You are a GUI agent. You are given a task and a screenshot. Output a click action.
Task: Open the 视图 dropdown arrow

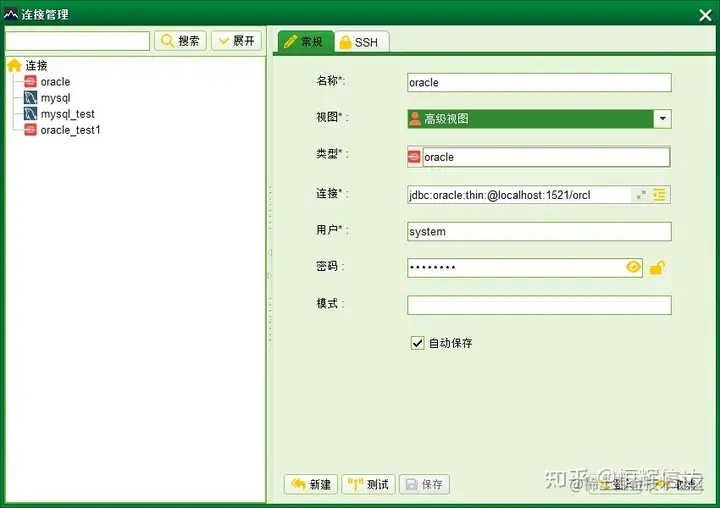point(662,119)
